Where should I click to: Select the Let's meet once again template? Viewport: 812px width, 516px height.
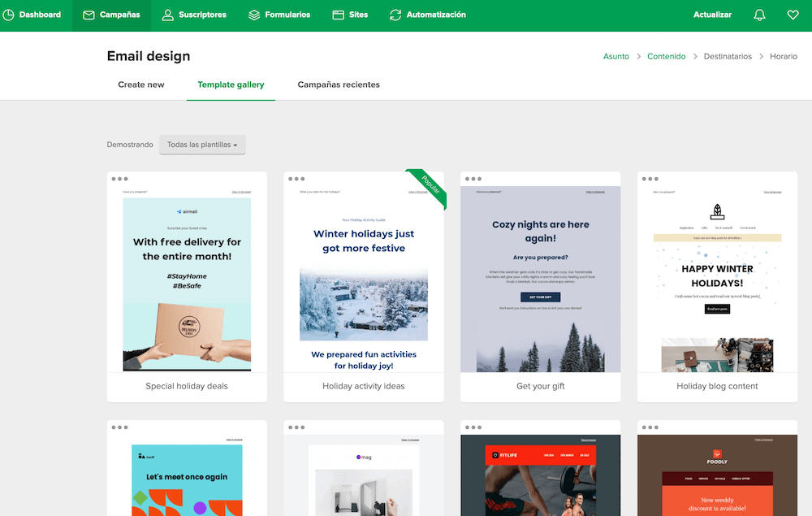(187, 468)
